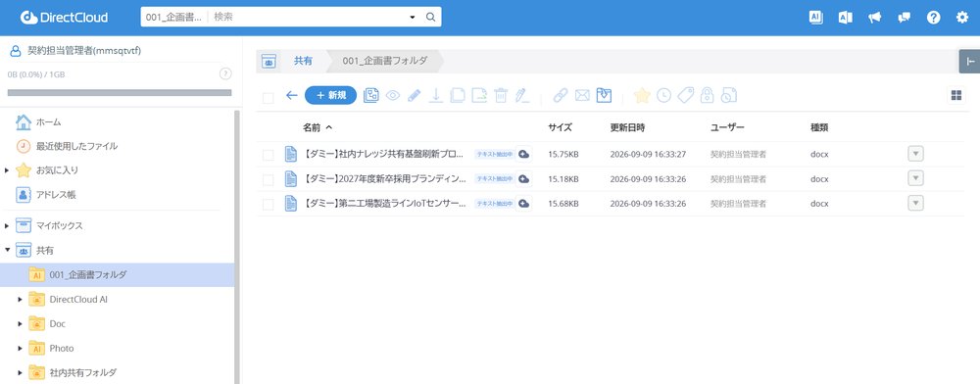Expand the DirectCloud AI folder node
The width and height of the screenshot is (980, 384).
(20, 300)
